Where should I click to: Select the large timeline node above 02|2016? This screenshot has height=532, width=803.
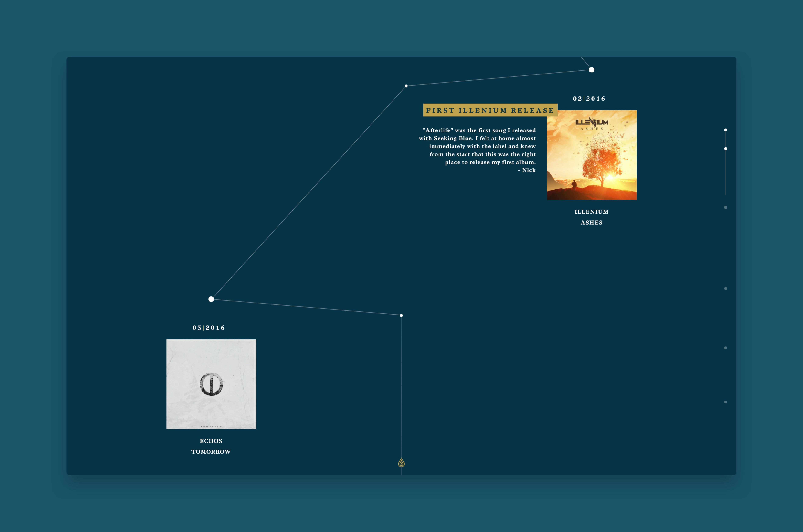coord(591,70)
